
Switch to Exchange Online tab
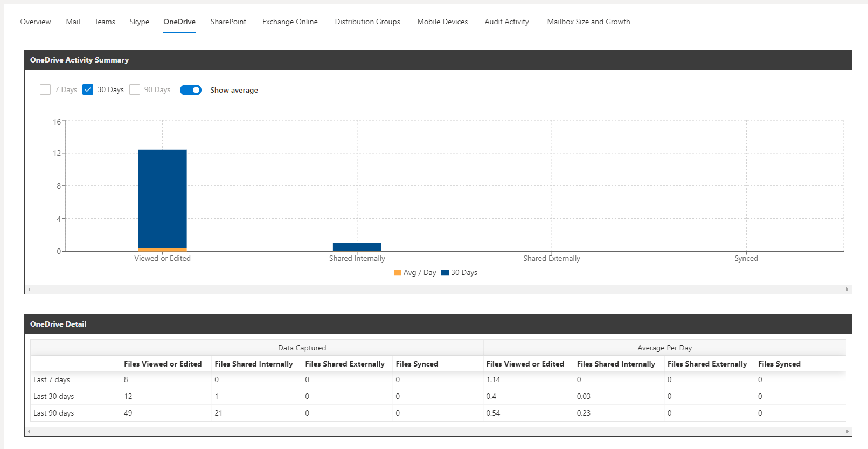click(290, 22)
